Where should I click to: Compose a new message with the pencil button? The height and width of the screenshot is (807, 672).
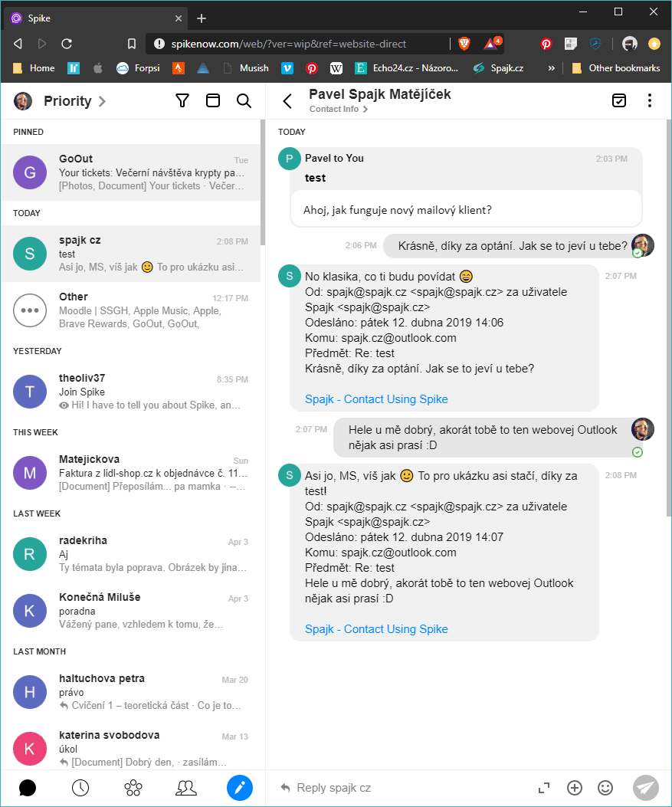(240, 787)
